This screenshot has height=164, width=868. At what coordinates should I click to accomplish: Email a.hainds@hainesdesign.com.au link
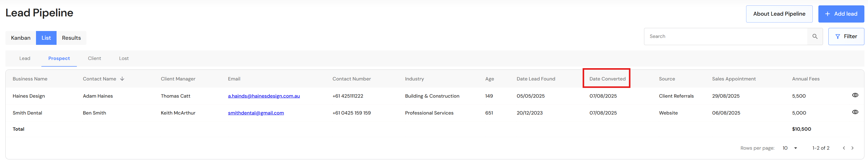point(264,96)
